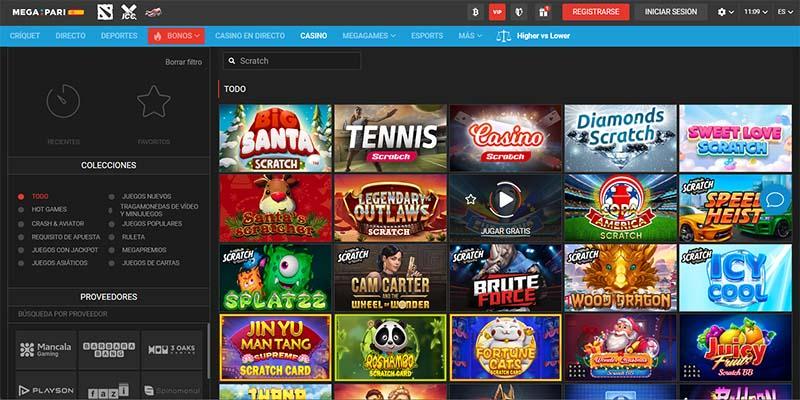Viewport: 800px width, 400px height.
Task: Click Borrar filtro link
Action: coord(183,62)
